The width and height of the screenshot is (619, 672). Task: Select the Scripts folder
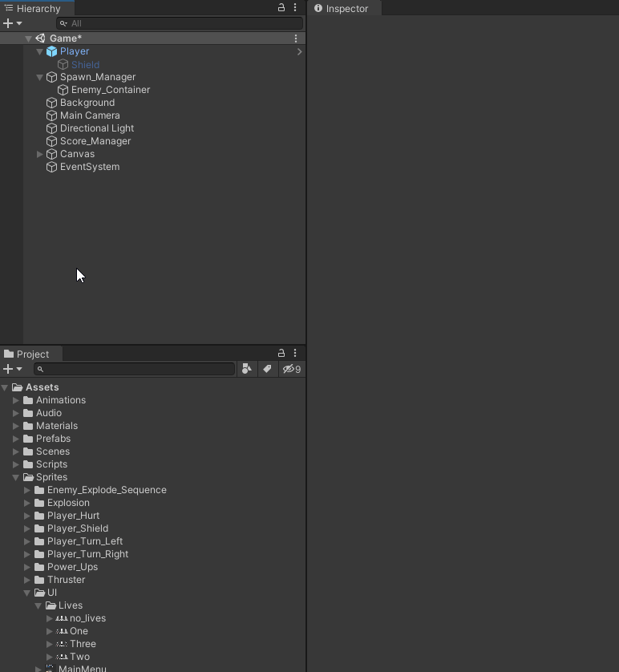tap(51, 464)
